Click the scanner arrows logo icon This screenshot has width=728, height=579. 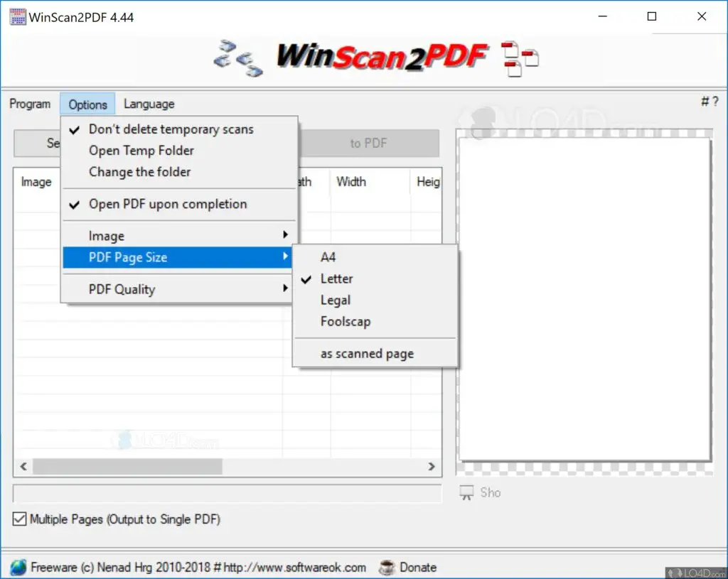coord(238,58)
